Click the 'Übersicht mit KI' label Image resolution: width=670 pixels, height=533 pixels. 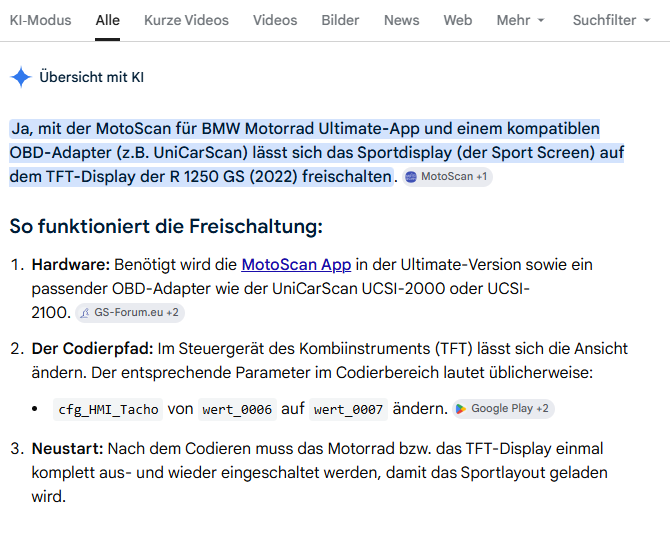coord(91,77)
